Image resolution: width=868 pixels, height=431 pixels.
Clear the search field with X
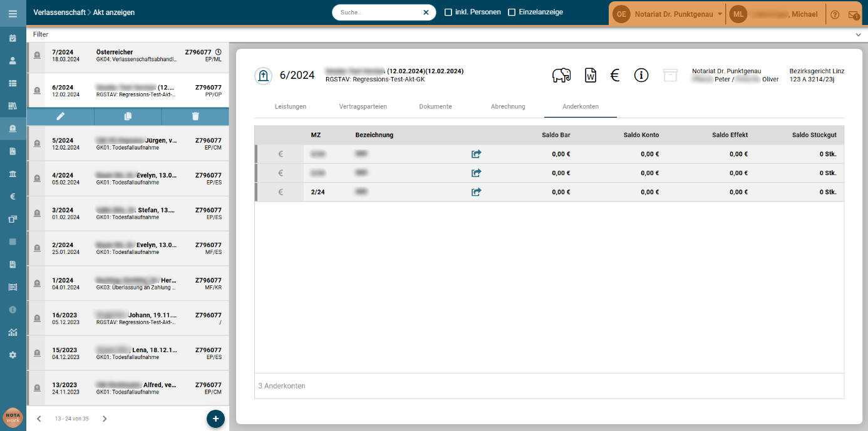click(426, 13)
